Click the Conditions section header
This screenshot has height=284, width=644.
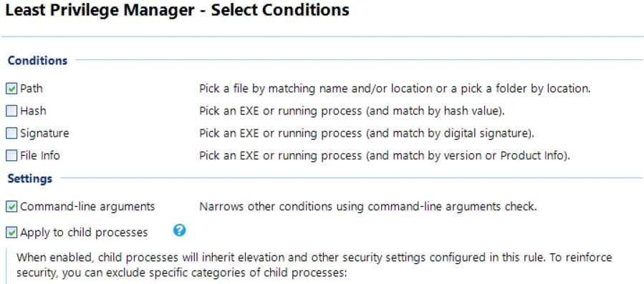point(37,60)
